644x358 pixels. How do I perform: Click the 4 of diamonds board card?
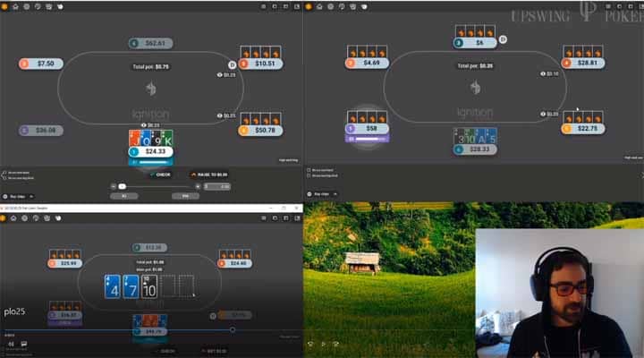pos(113,286)
